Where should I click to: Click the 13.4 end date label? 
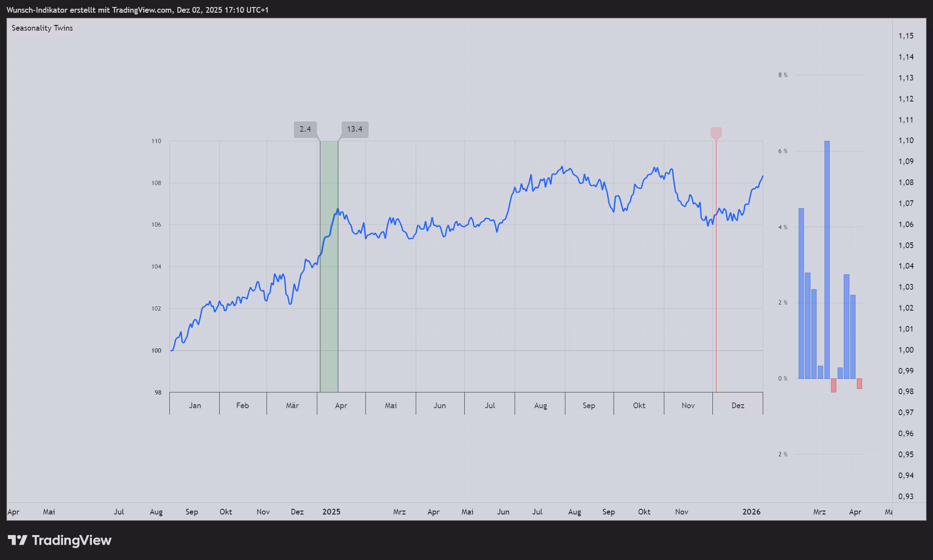tap(354, 129)
